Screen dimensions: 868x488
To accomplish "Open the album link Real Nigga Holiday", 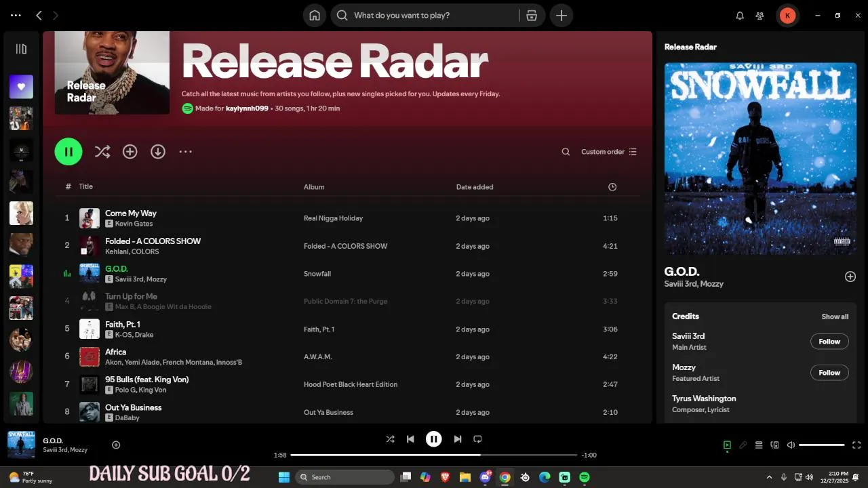I will (x=333, y=218).
